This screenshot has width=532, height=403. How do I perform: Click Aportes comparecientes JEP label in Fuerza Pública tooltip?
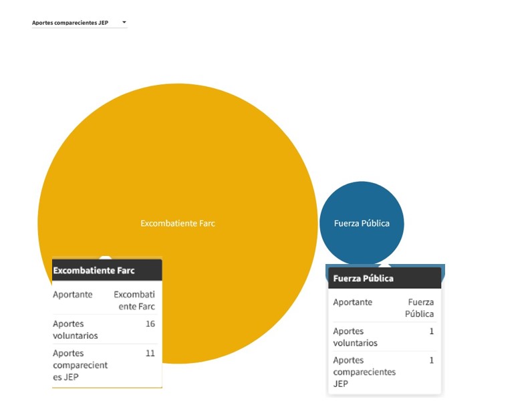tap(364, 372)
